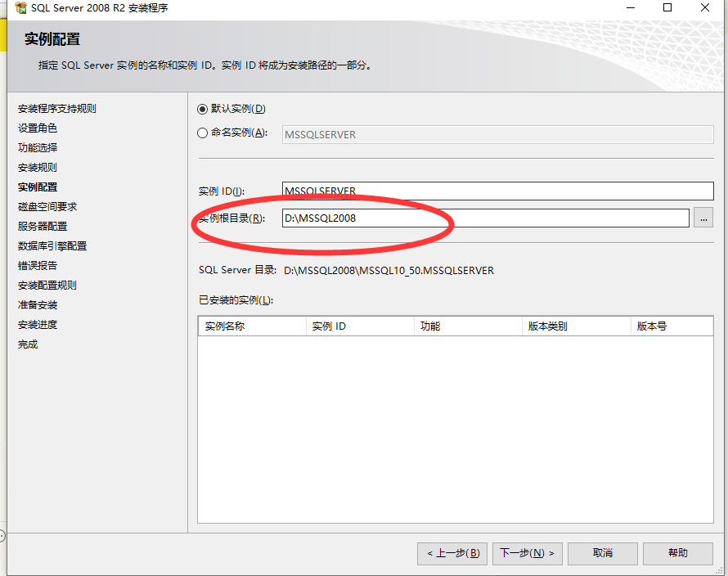This screenshot has width=728, height=576.
Task: Click the disabled named instance MSSQLSERVER field
Action: pyautogui.click(x=497, y=135)
